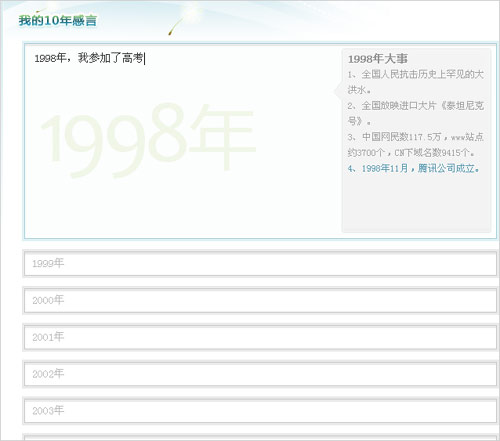
Task: Click empty gray area below the events list
Action: (416, 203)
